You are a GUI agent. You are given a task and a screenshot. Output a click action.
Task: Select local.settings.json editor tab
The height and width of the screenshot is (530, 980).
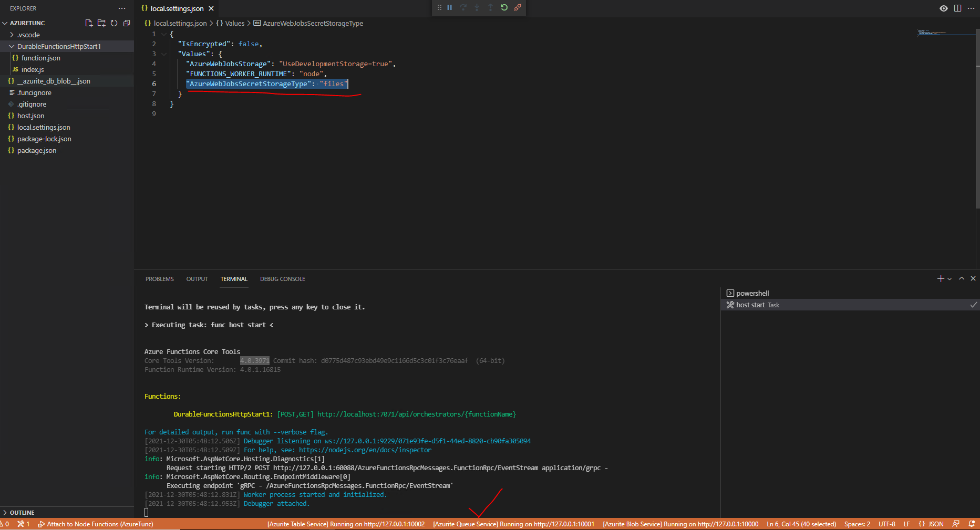[177, 8]
